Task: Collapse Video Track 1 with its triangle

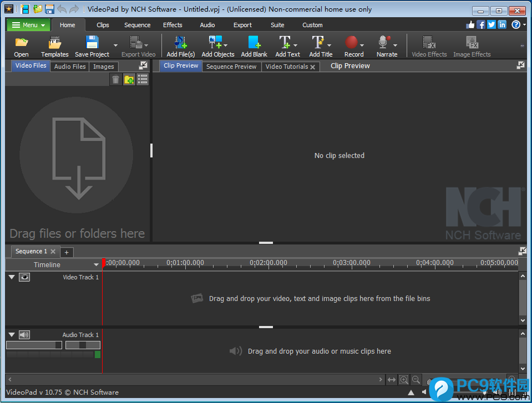Action: pos(12,277)
